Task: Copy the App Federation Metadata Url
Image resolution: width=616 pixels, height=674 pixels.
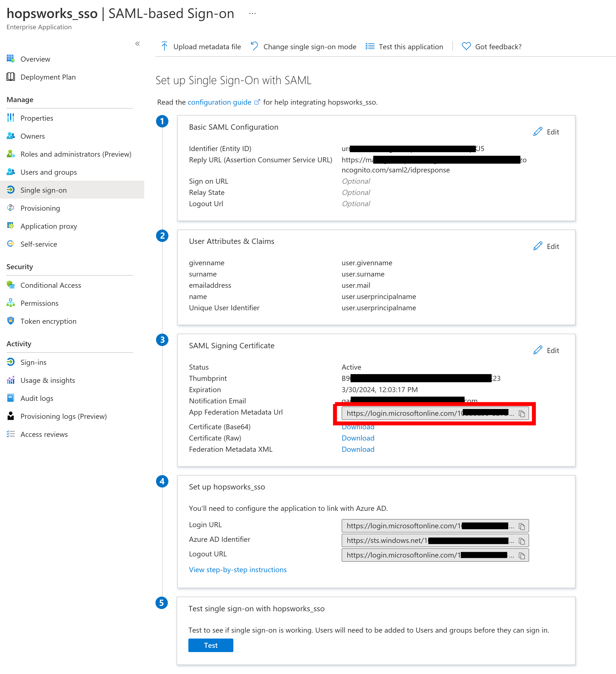Action: point(522,414)
